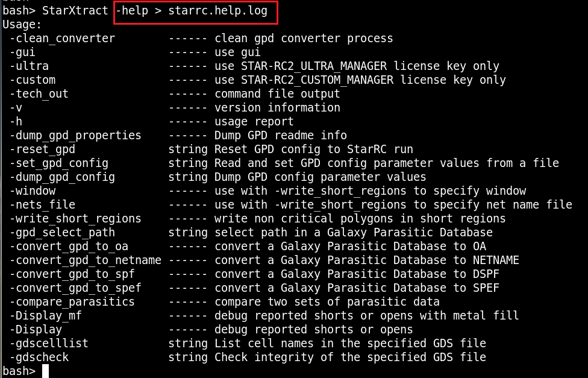Click the -gpd_select_path option

[62, 233]
